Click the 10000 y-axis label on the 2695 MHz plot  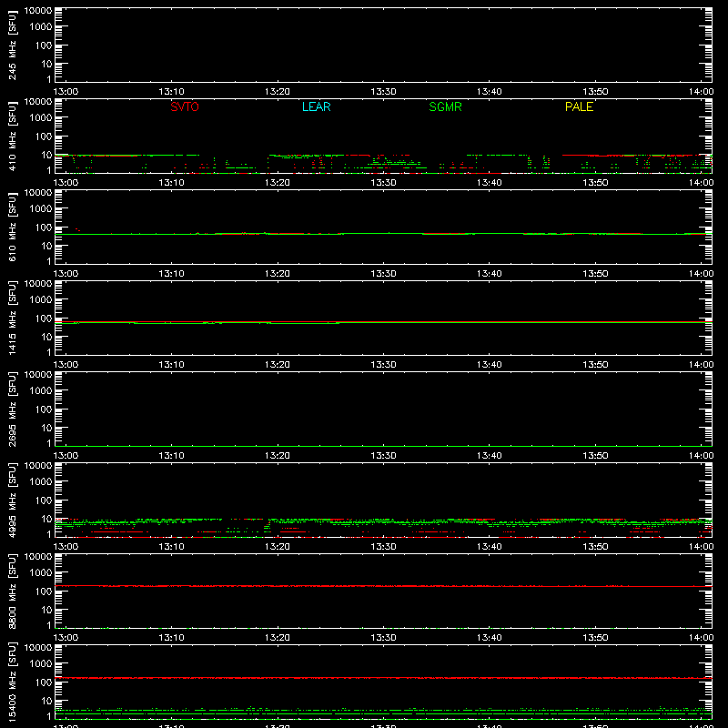38,375
